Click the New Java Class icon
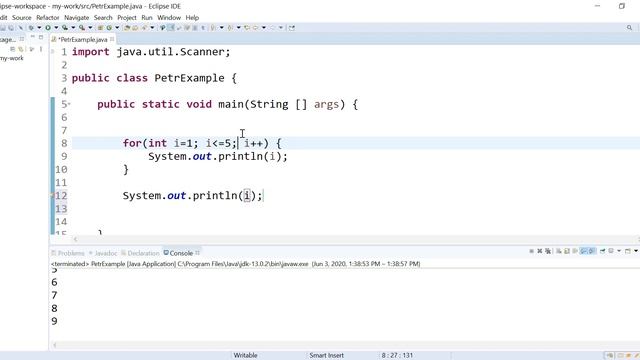Viewport: 640px width, 360px height. coord(109,28)
